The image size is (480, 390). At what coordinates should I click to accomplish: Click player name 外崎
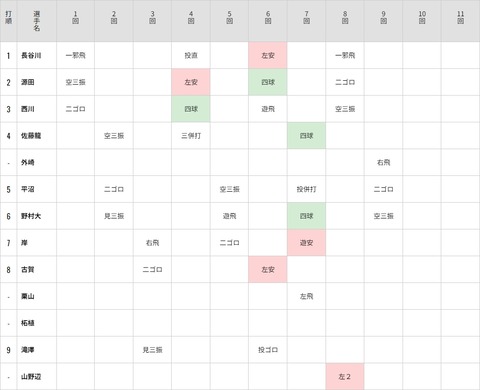pos(28,162)
